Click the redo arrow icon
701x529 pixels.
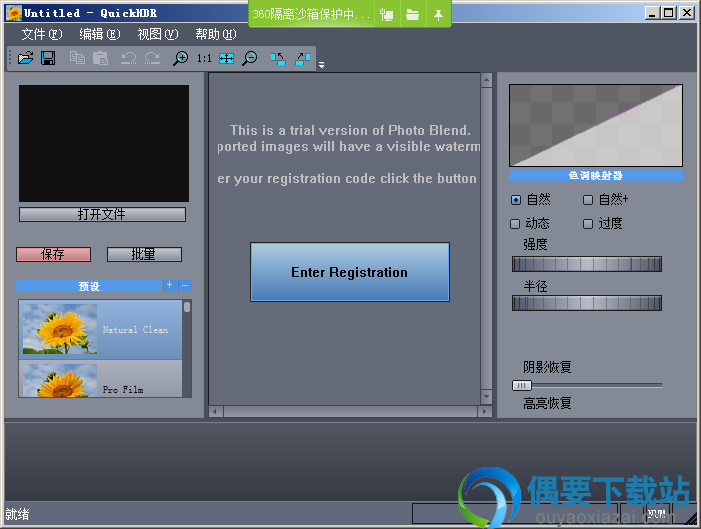tap(152, 58)
